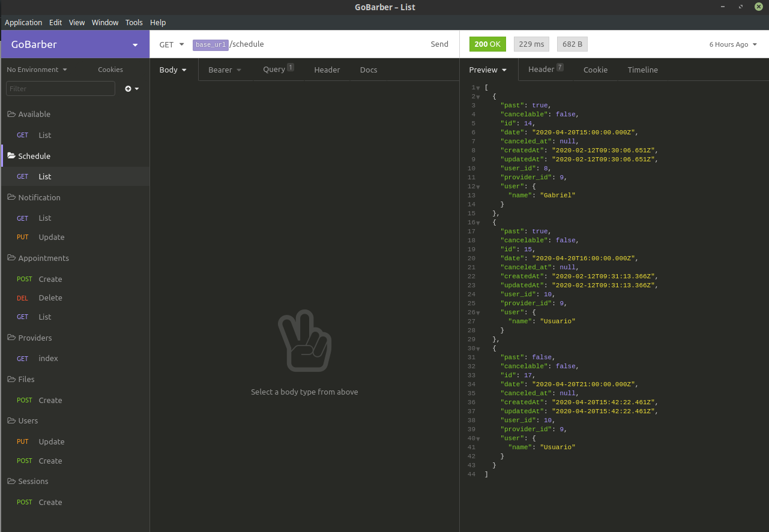Viewport: 769px width, 532px height.
Task: Click the Files folder icon
Action: tap(11, 379)
